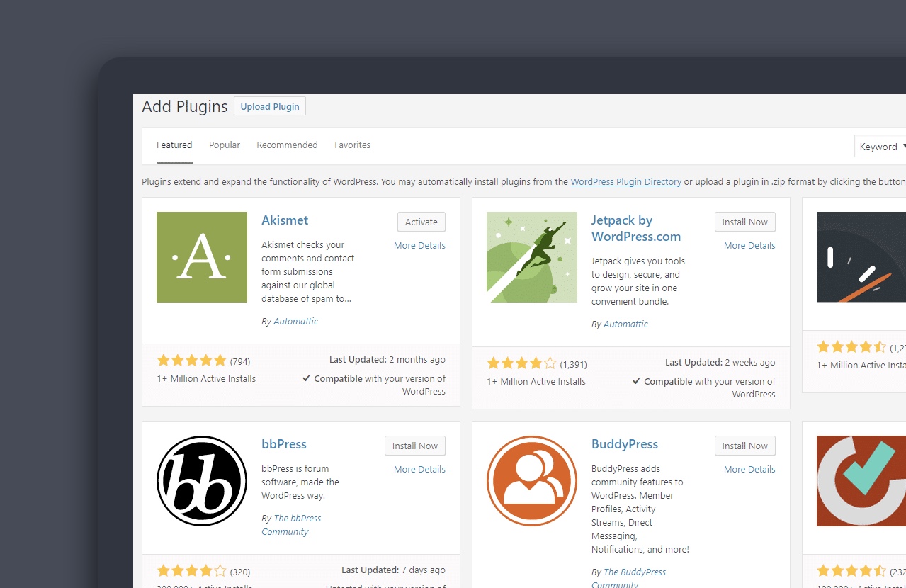Click the compatibility checkmark on Akismet card
Viewport: 906px width, 588px height.
click(x=307, y=378)
